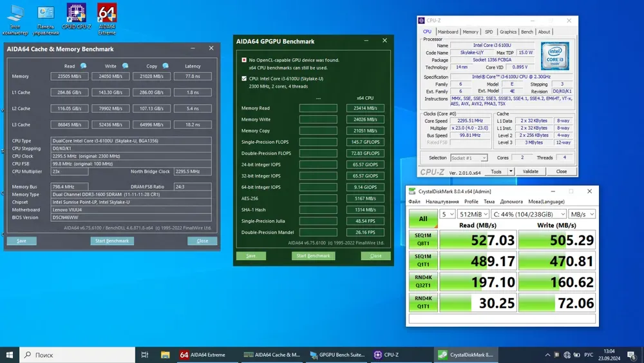Click the Windows taskbar search box
This screenshot has width=644, height=363.
tap(77, 355)
